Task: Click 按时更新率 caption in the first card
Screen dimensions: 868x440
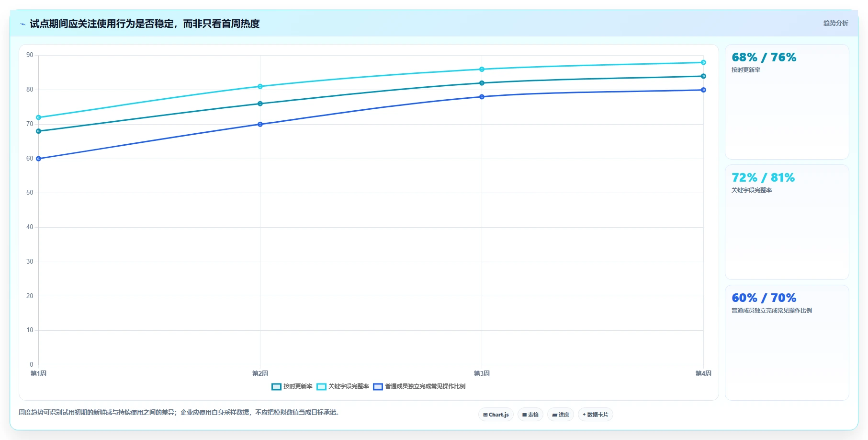Action: click(x=746, y=70)
